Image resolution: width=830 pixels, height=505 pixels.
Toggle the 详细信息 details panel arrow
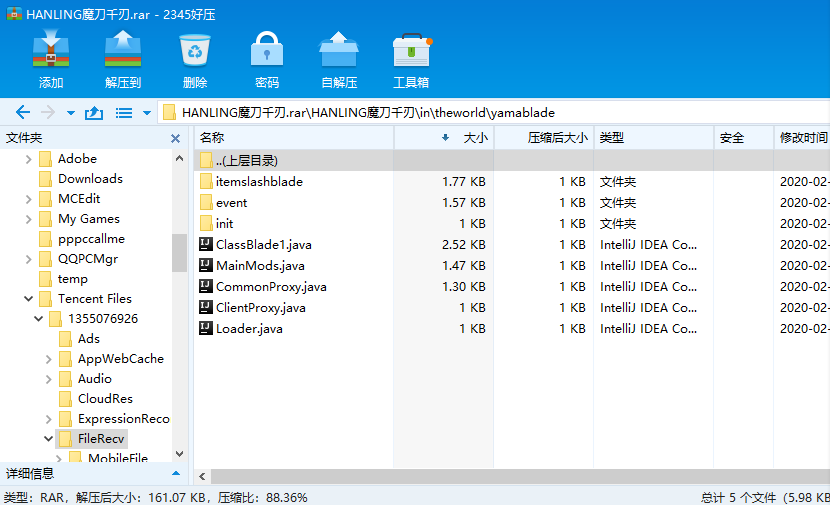click(176, 473)
